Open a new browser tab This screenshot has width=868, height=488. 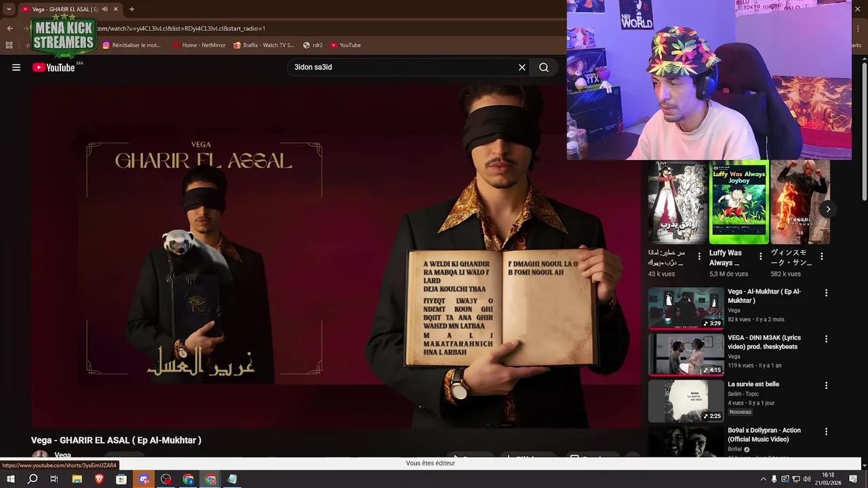tap(132, 9)
